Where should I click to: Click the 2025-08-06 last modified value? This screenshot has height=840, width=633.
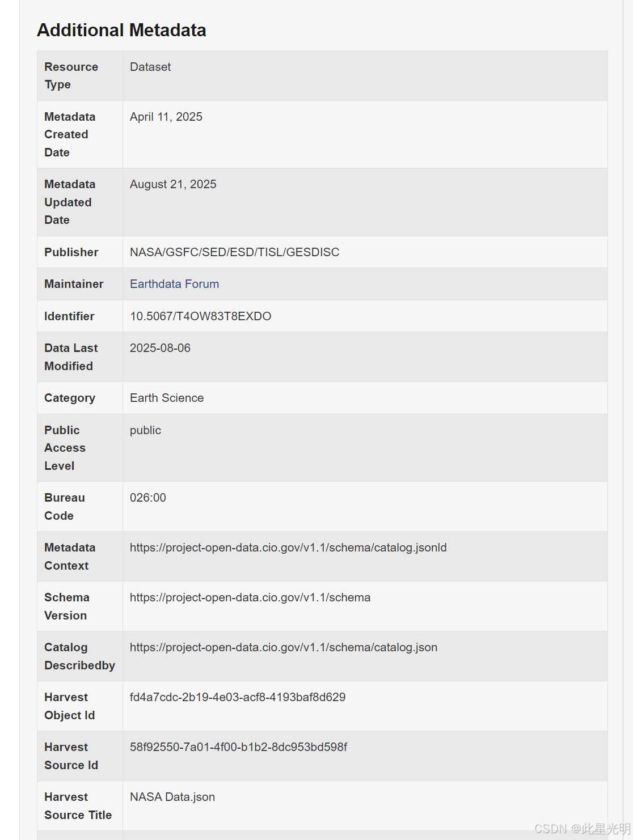coord(160,348)
